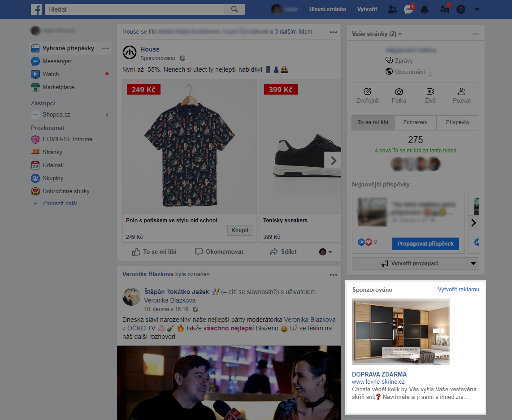
Task: Switch to the Příspěvky tab
Action: click(x=458, y=122)
